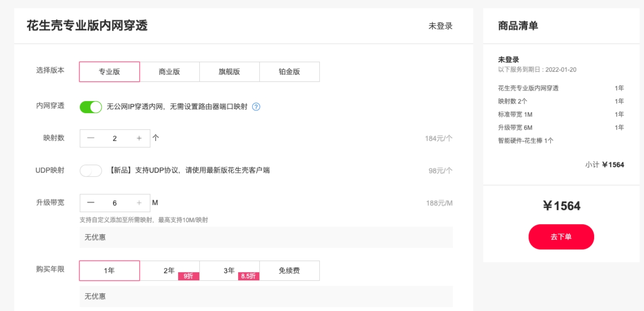Click the 升级带宽 6M row in 商品清单
This screenshot has height=311, width=644.
(561, 128)
